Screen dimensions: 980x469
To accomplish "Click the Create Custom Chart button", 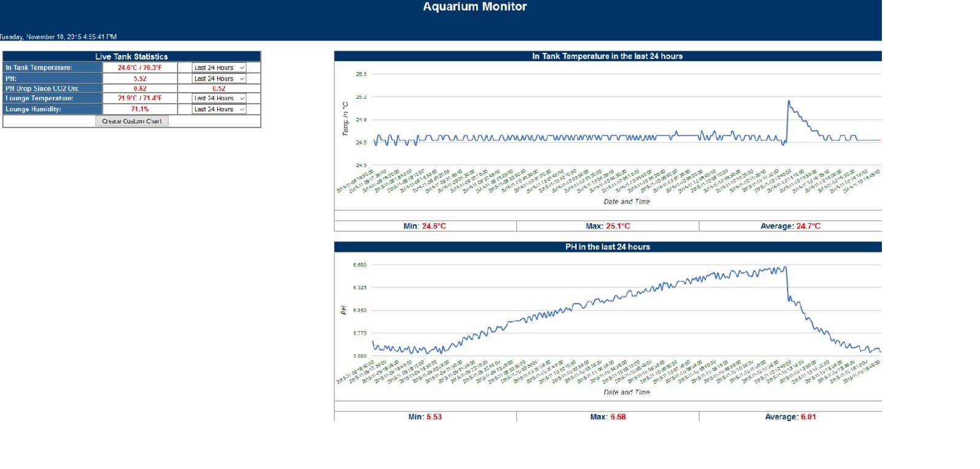I will tap(132, 121).
